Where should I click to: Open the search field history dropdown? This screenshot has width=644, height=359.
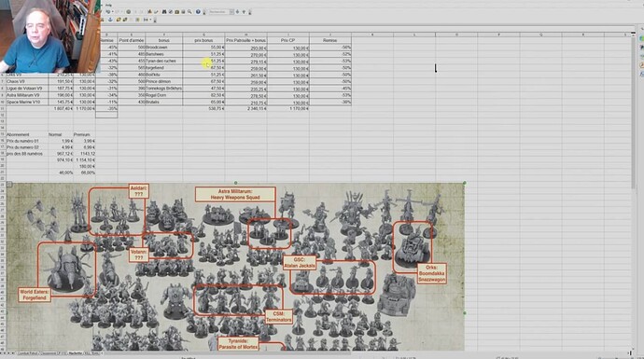click(x=231, y=12)
